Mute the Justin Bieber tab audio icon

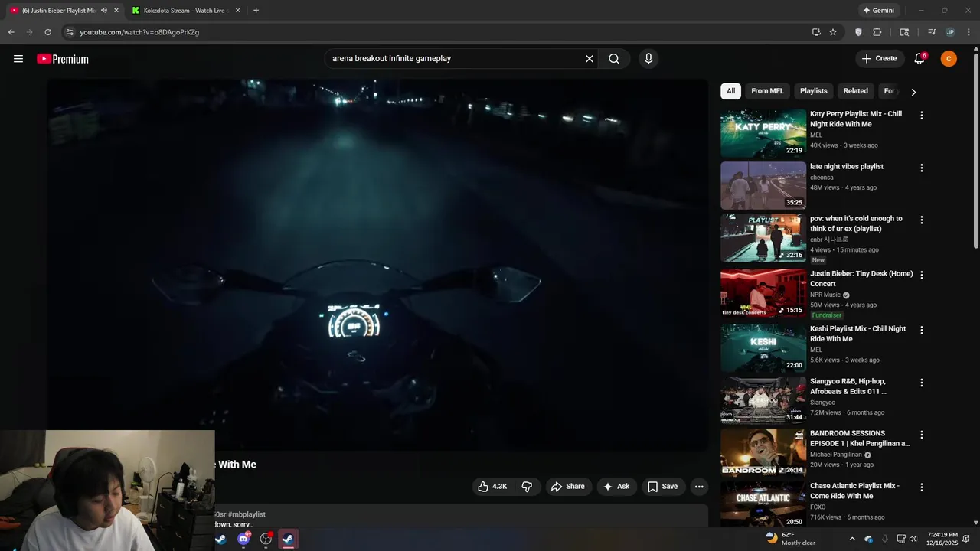pyautogui.click(x=104, y=11)
